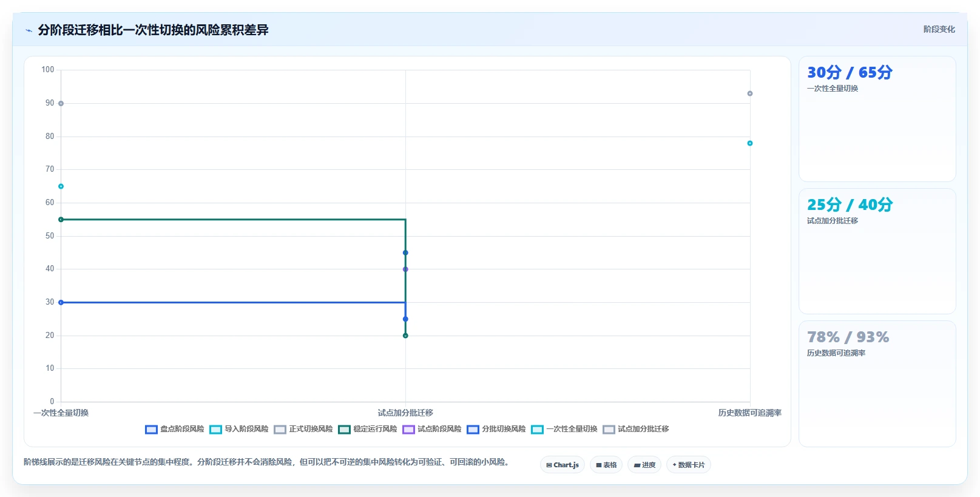
Task: Select the cyan data point at 65
Action: [x=61, y=186]
